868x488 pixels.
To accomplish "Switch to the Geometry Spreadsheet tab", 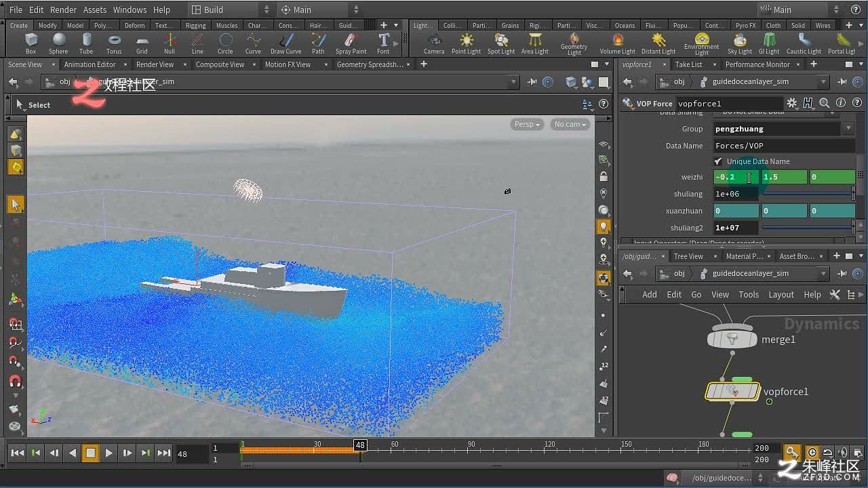I will point(370,64).
